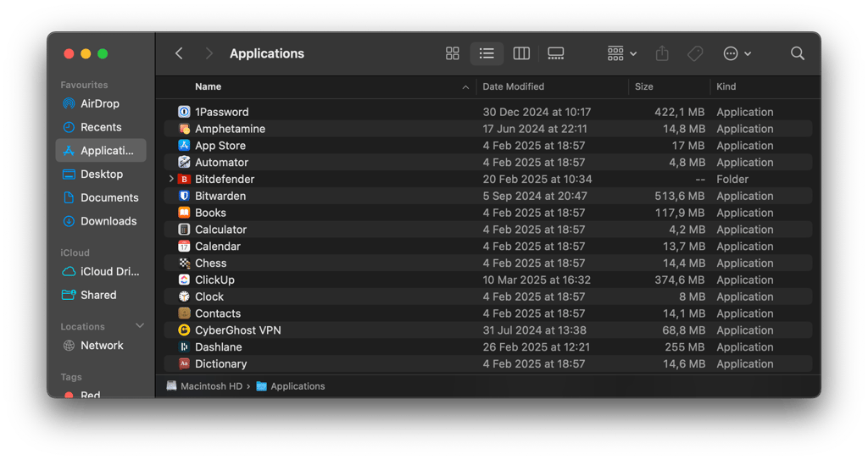Sort by the Date Modified column header
The width and height of the screenshot is (868, 460).
click(x=513, y=86)
